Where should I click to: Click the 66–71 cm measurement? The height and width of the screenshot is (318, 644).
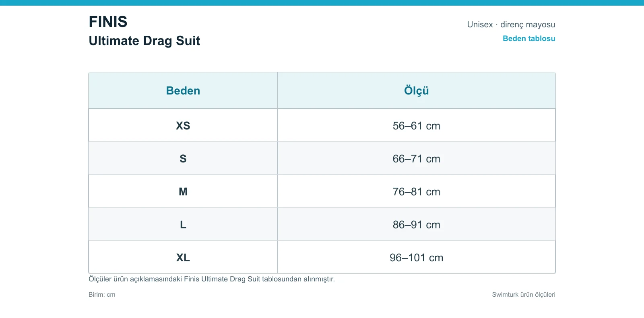[417, 159]
